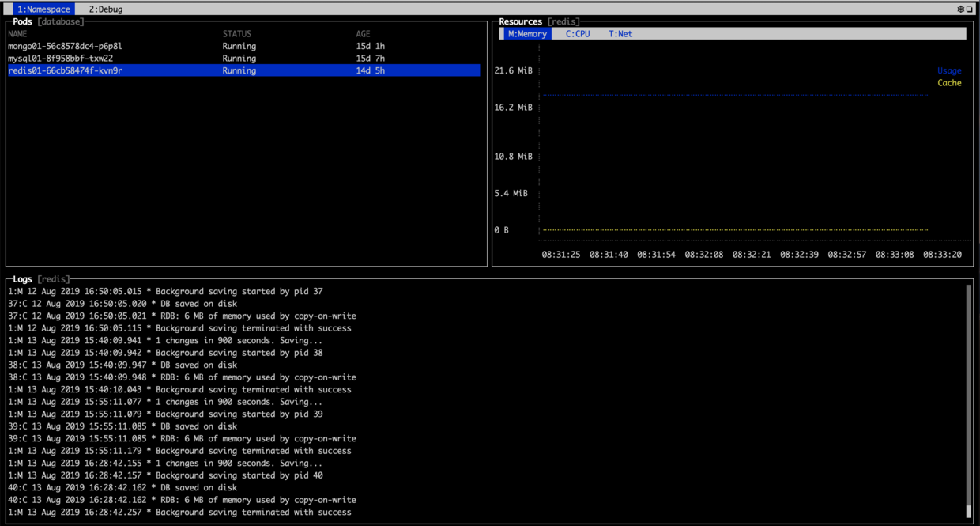Click the last log line about background saving

pos(179,513)
